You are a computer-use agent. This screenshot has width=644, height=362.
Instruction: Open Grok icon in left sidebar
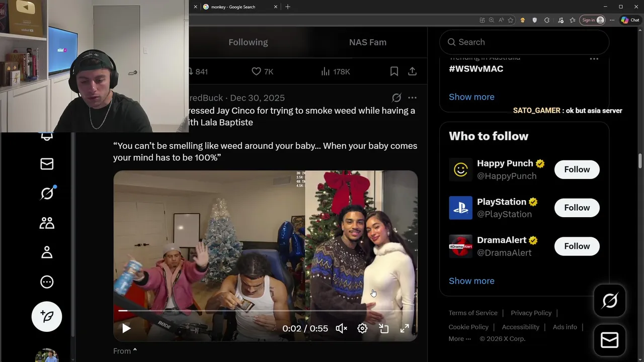[x=47, y=193]
